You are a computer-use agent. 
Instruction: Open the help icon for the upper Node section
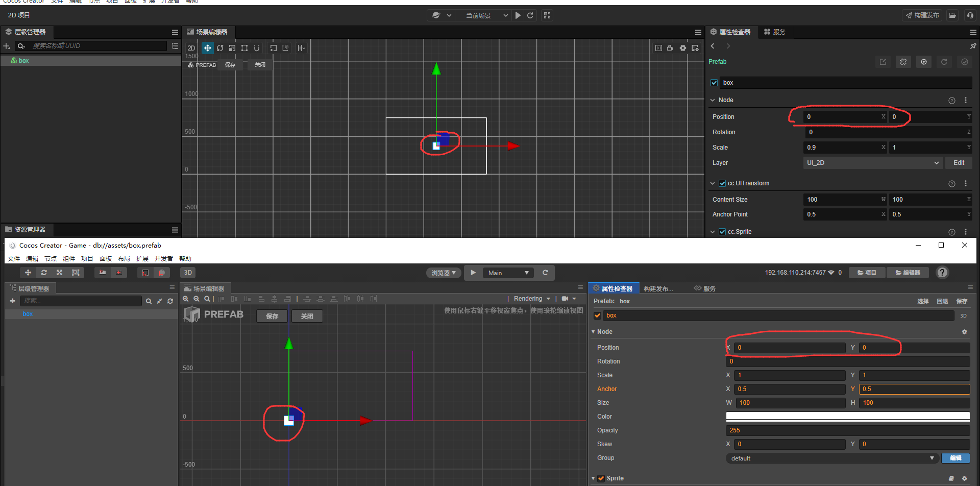click(x=952, y=101)
